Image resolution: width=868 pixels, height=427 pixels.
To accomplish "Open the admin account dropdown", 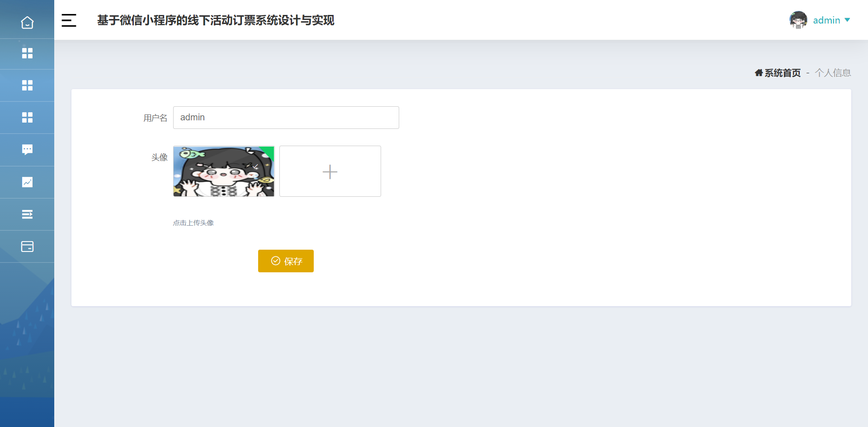I will (826, 20).
